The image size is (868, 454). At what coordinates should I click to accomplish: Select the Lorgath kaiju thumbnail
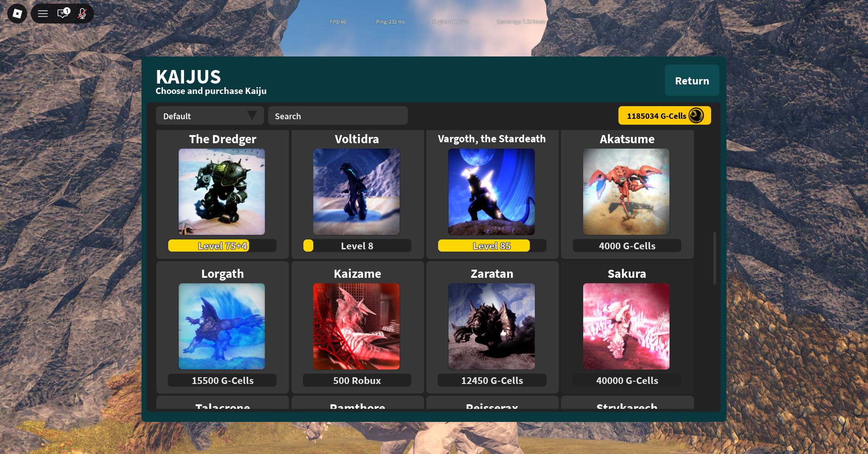[222, 327]
